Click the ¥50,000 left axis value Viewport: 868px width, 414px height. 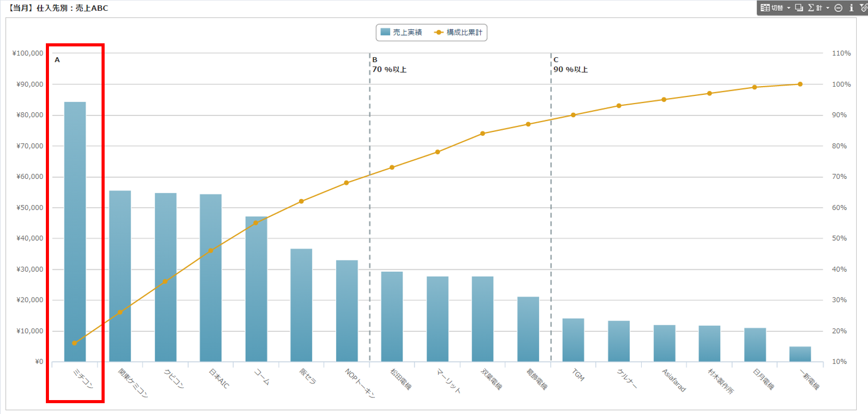(x=29, y=208)
